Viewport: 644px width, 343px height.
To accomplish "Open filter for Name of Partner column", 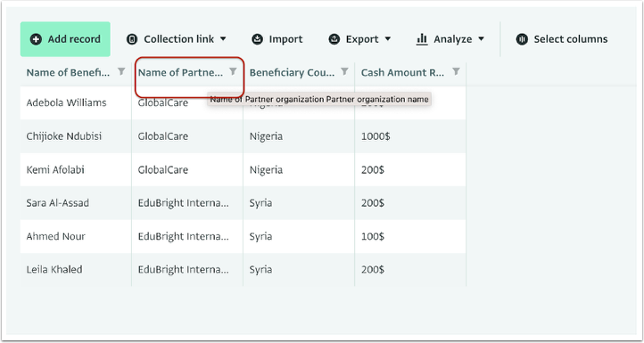I will (233, 72).
